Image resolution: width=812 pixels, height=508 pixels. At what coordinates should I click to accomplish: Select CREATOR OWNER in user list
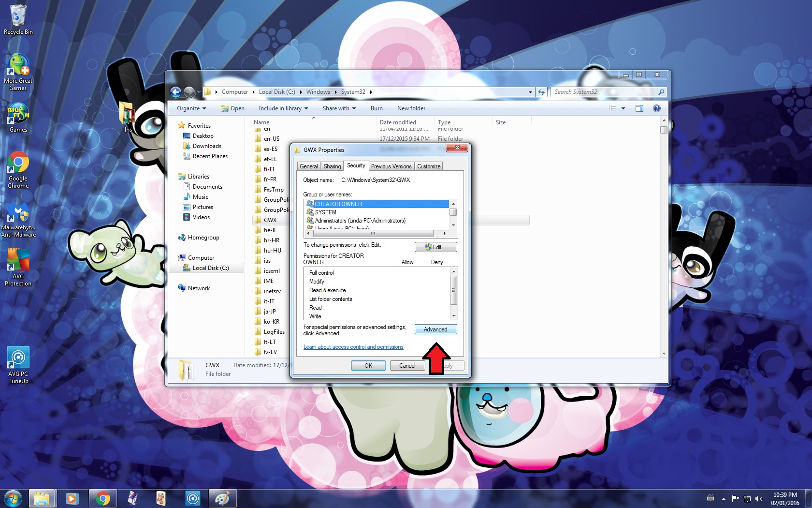(x=377, y=204)
